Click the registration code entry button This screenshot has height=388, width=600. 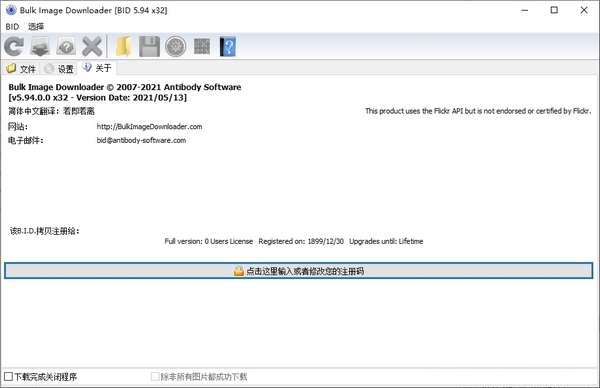point(298,271)
